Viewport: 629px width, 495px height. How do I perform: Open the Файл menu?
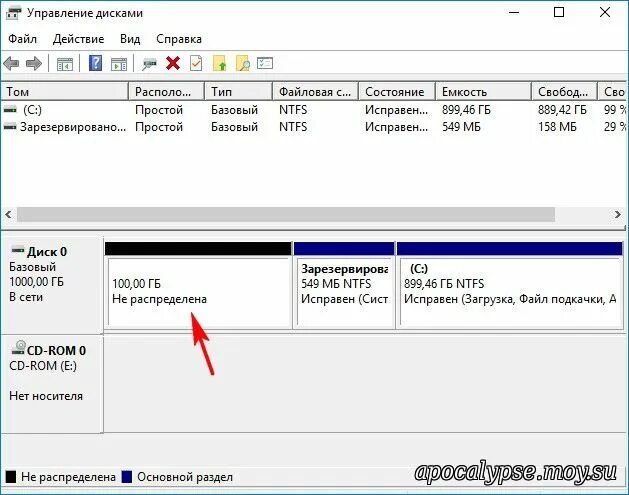[22, 39]
